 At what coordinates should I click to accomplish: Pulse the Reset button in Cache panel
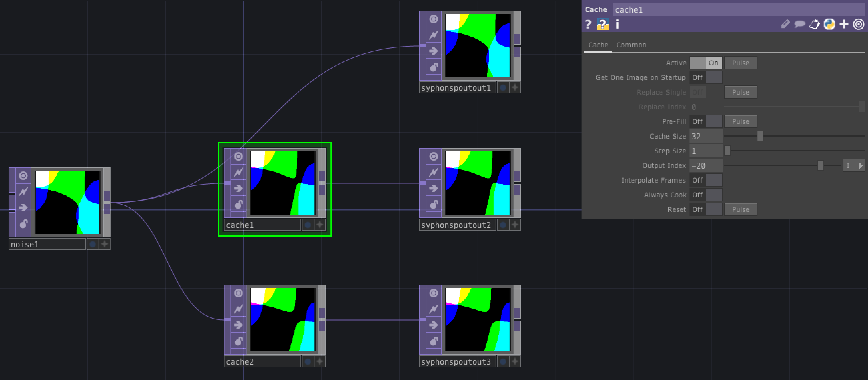point(740,209)
